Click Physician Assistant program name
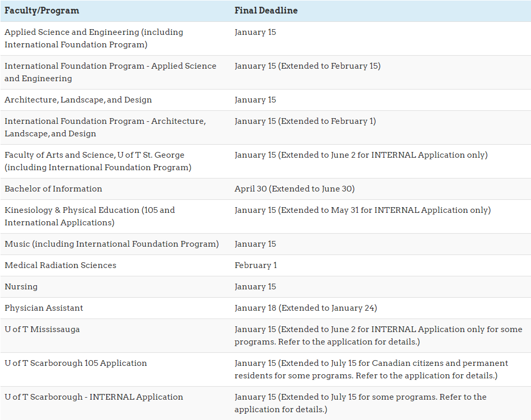The image size is (531, 420). [x=44, y=308]
